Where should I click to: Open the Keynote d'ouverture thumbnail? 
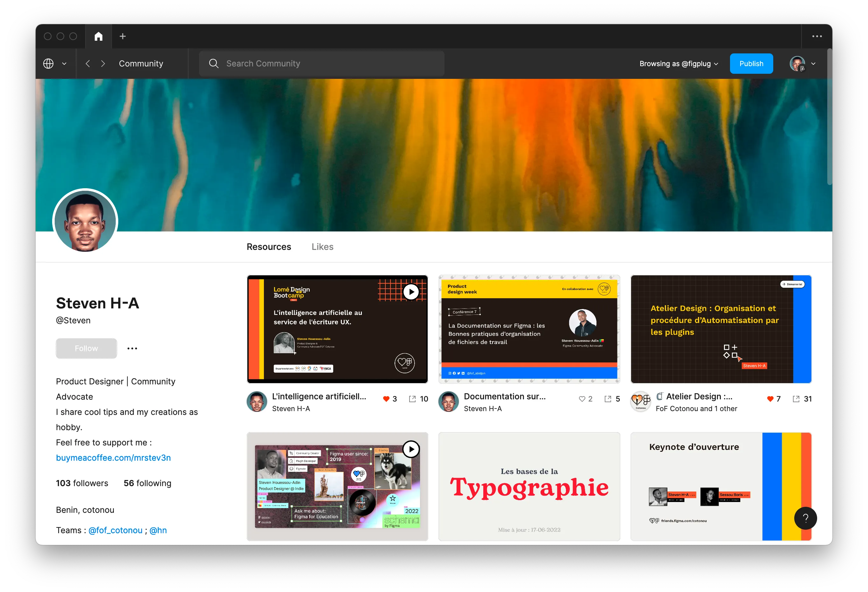click(721, 487)
